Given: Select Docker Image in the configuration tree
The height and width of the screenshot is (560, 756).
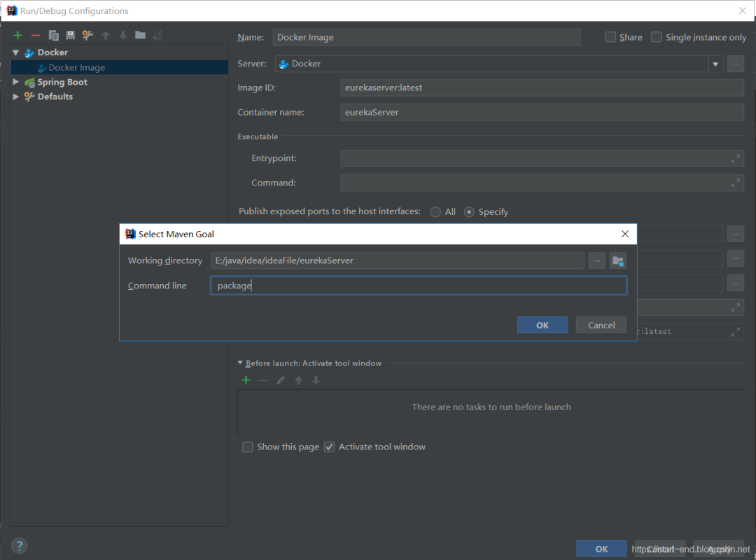Looking at the screenshot, I should [x=77, y=66].
